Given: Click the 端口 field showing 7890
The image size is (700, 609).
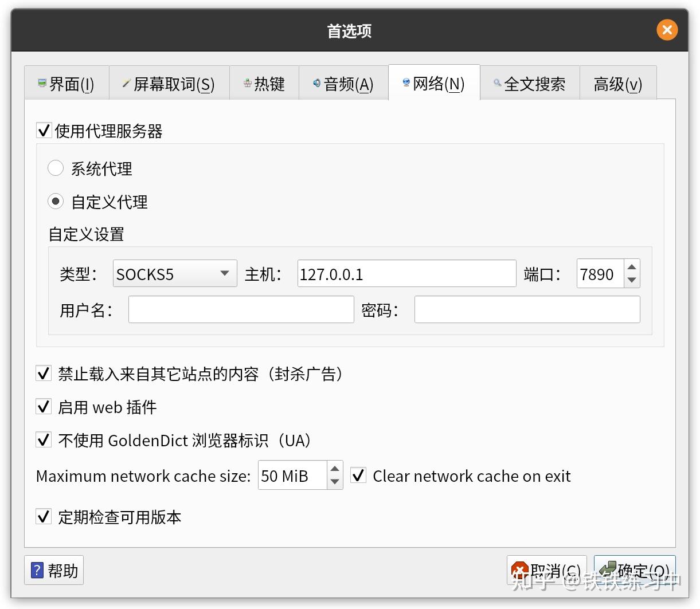Looking at the screenshot, I should click(600, 274).
